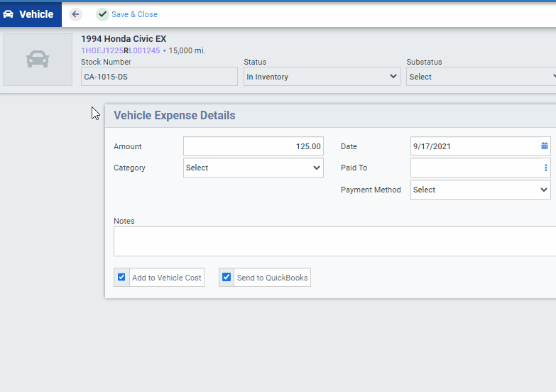Click the Vehicle Expense Details heading
Viewport: 556px width, 392px height.
(175, 115)
